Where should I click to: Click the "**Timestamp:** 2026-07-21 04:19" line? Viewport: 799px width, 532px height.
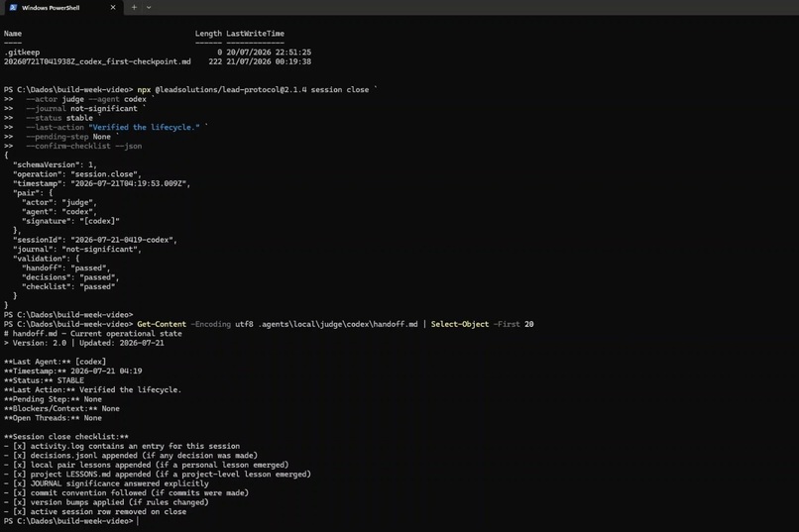[73, 372]
